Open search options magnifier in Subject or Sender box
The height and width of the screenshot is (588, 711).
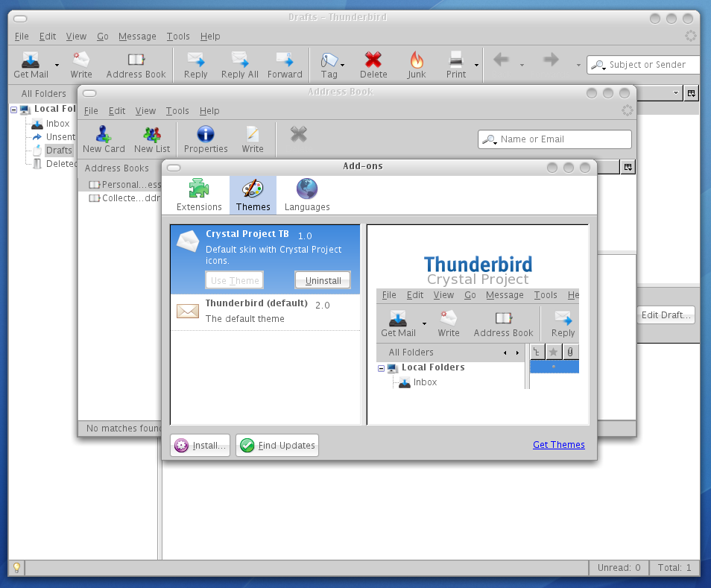(x=598, y=65)
